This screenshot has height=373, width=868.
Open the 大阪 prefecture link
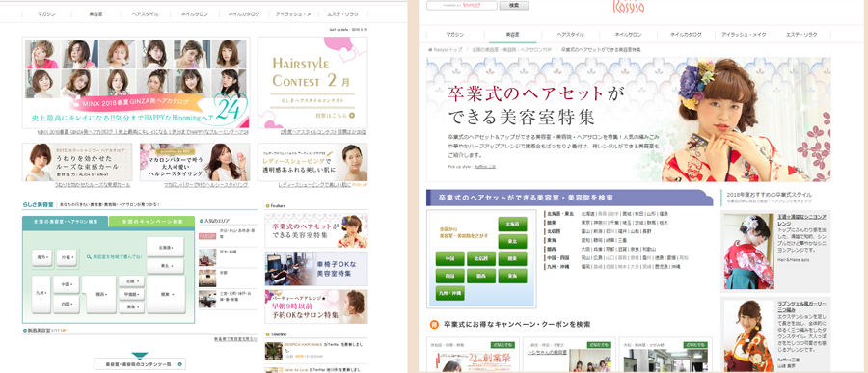coord(586,249)
